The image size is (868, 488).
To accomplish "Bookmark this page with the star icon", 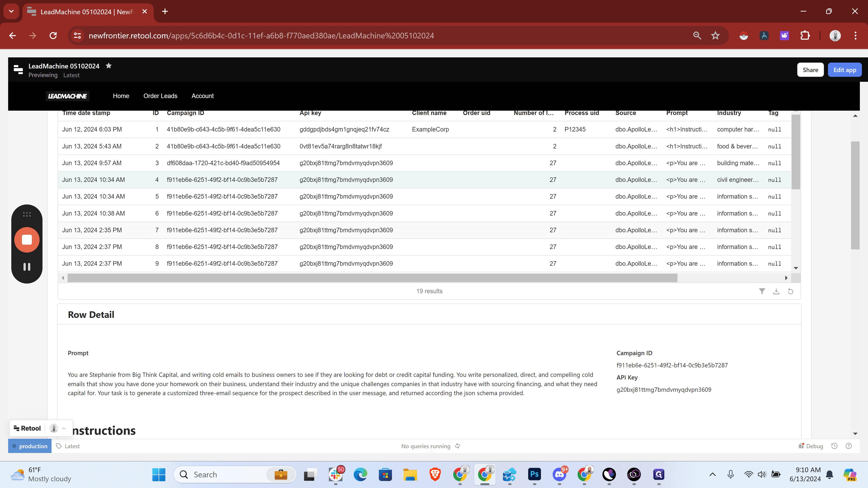I will (715, 35).
